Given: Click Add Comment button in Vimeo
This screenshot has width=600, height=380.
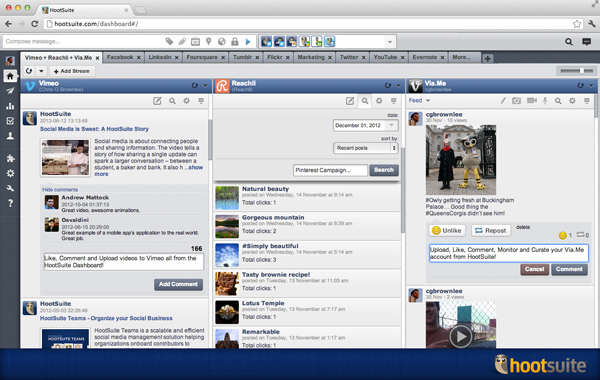Looking at the screenshot, I should (178, 284).
